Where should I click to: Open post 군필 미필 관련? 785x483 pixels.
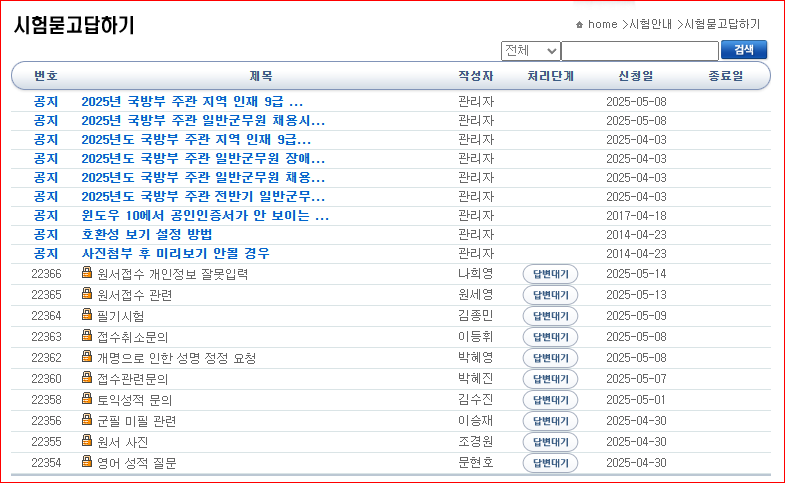[137, 421]
